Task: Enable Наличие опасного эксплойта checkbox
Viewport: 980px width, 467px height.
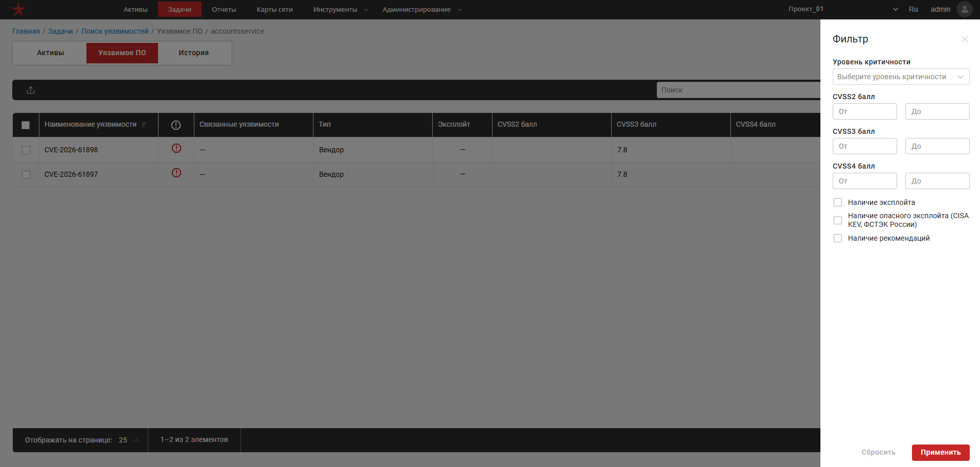Action: point(838,220)
